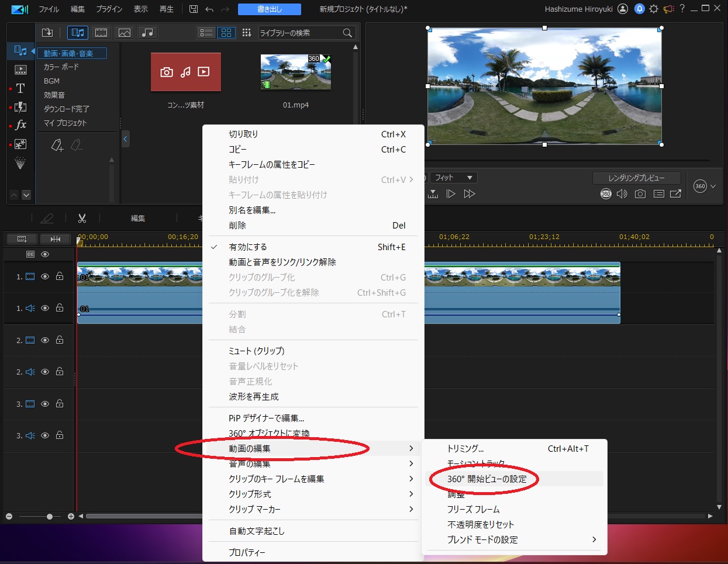Toggle visibility of video track 2
The width and height of the screenshot is (728, 564).
(x=45, y=340)
